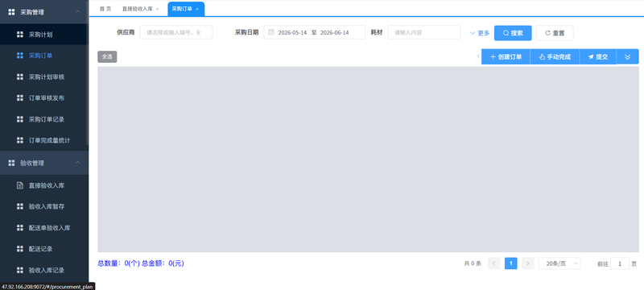The height and width of the screenshot is (290, 644).
Task: Click the icon beside 订单完成量统计
Action: (19, 140)
